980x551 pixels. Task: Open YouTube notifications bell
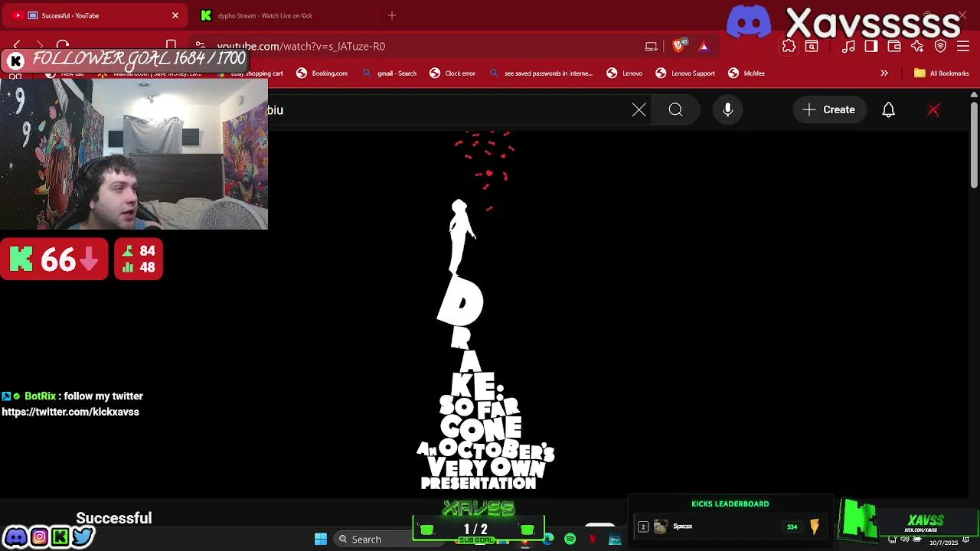pos(888,110)
